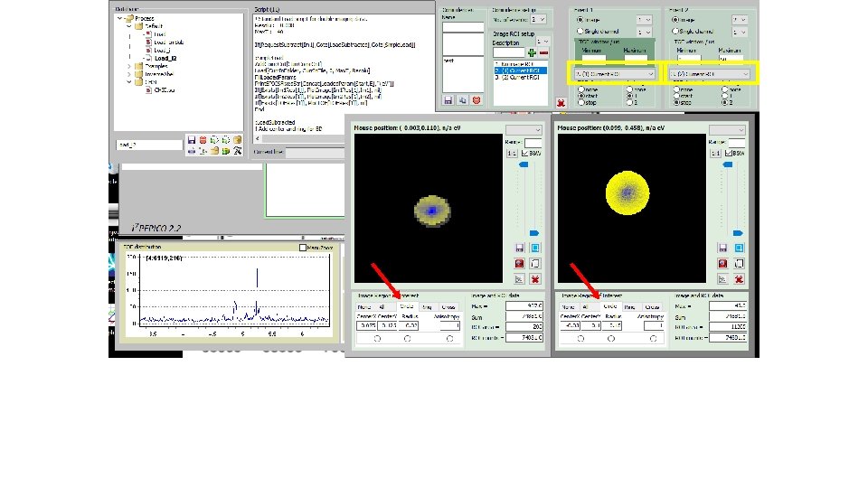The image size is (868, 488).
Task: Click the script horizontal scrollbar left arrow
Action: [257, 138]
